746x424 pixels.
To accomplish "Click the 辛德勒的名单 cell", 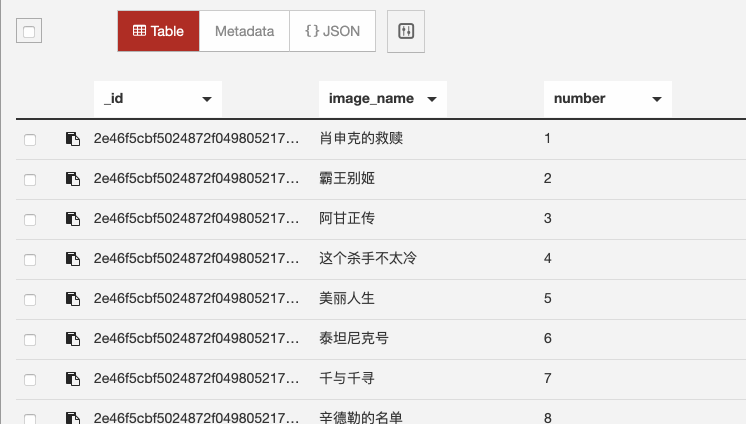I will coord(361,417).
